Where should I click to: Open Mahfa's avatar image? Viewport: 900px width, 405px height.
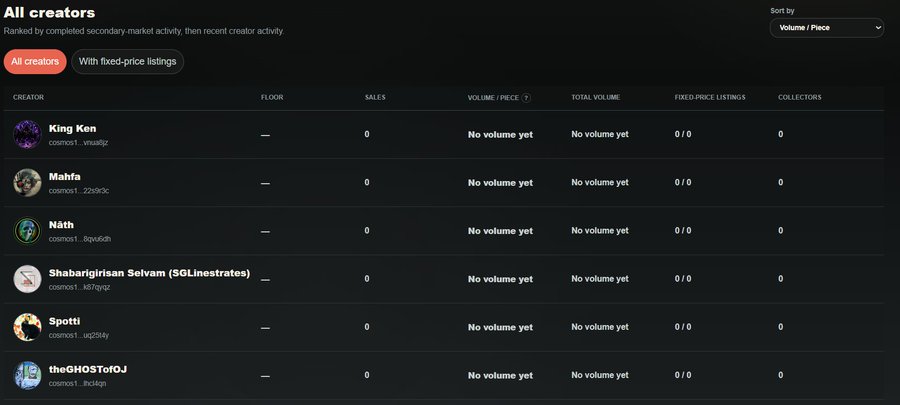click(27, 182)
